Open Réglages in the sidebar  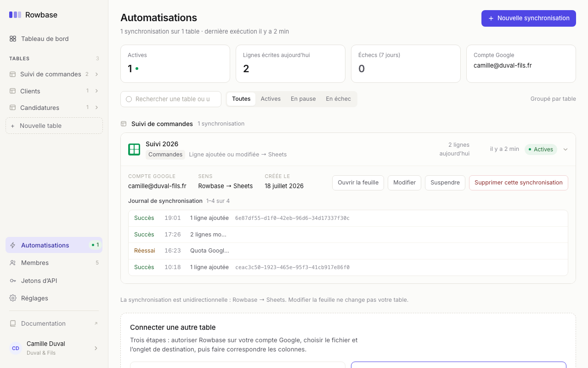pos(54,298)
